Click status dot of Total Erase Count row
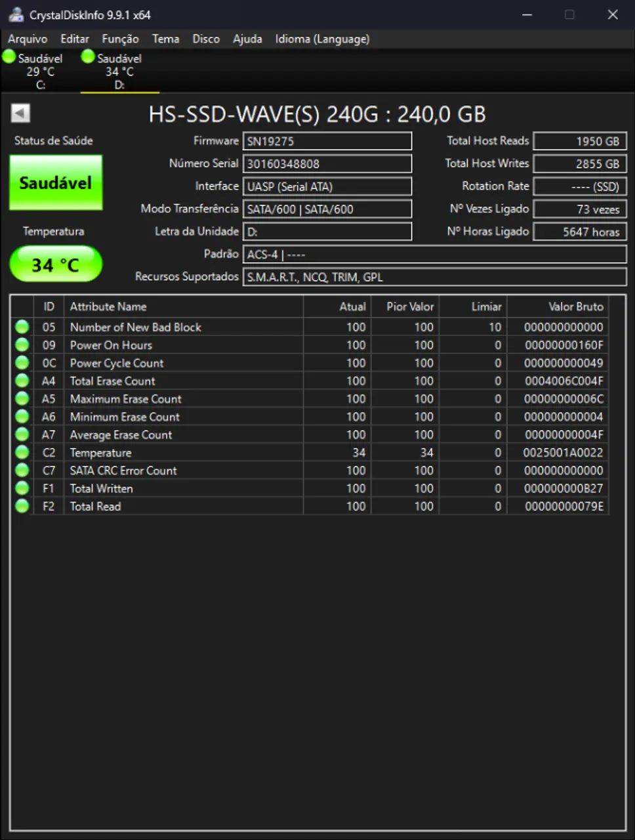This screenshot has width=635, height=840. point(22,381)
